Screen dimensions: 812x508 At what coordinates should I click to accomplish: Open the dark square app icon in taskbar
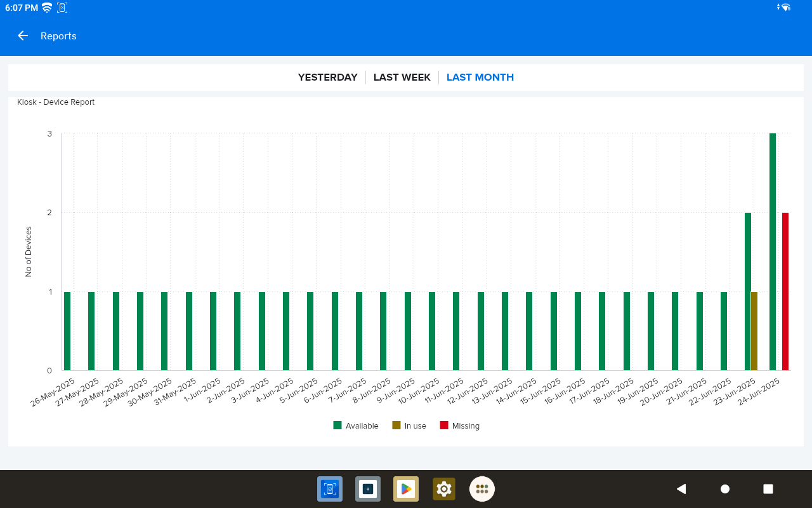point(368,489)
